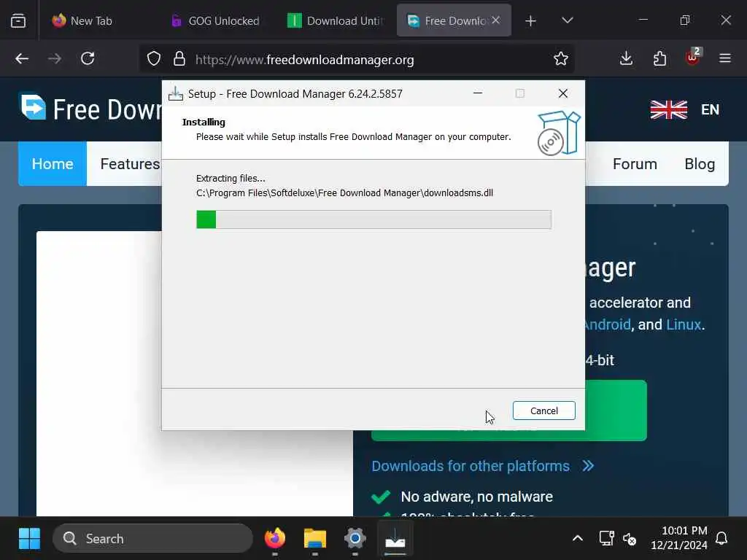This screenshot has width=747, height=560.
Task: Click the EN language label
Action: pos(710,109)
